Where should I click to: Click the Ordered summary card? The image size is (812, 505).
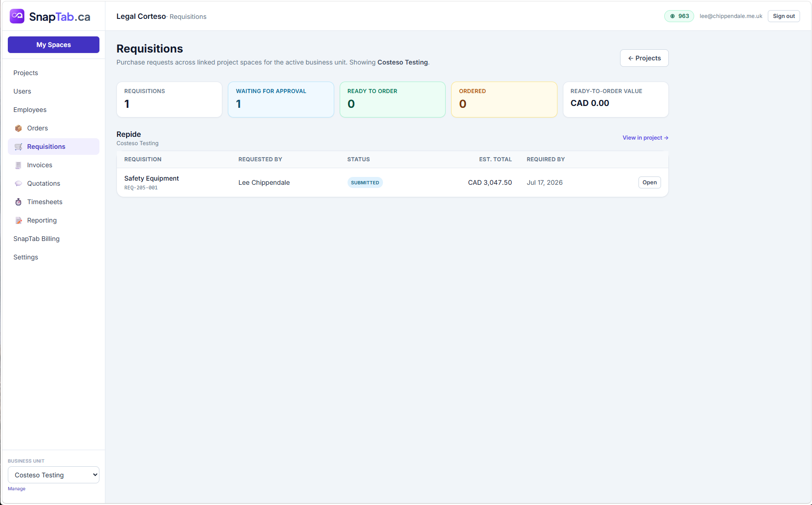click(504, 100)
